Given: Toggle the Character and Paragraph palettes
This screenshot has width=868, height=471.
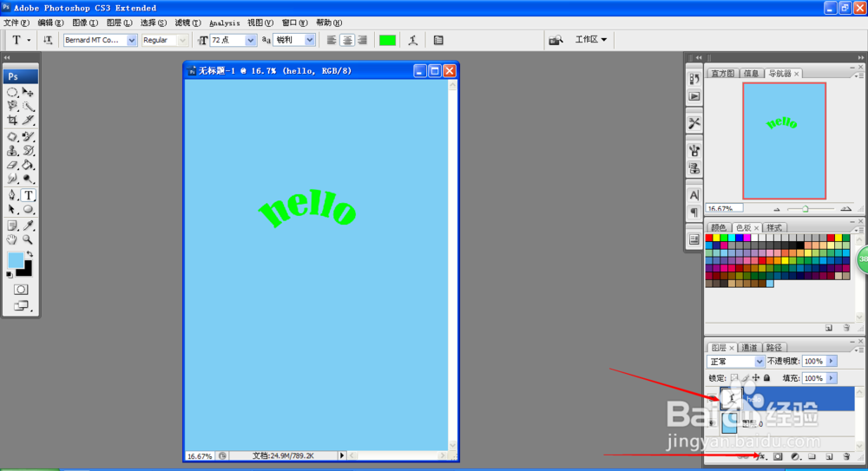Looking at the screenshot, I should coord(437,40).
